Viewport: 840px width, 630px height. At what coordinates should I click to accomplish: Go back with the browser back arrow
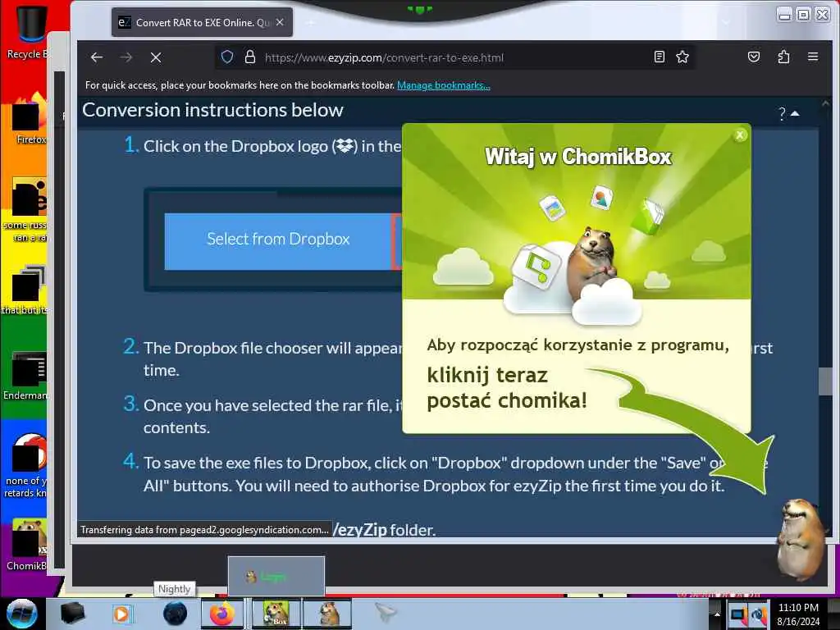(97, 57)
